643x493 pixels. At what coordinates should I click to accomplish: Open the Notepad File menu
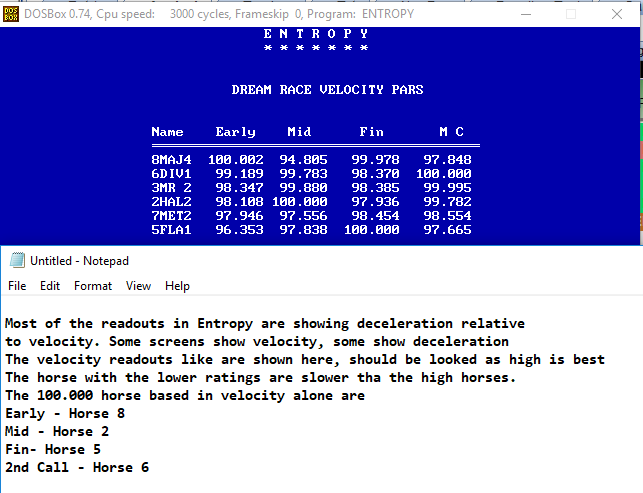(x=17, y=286)
